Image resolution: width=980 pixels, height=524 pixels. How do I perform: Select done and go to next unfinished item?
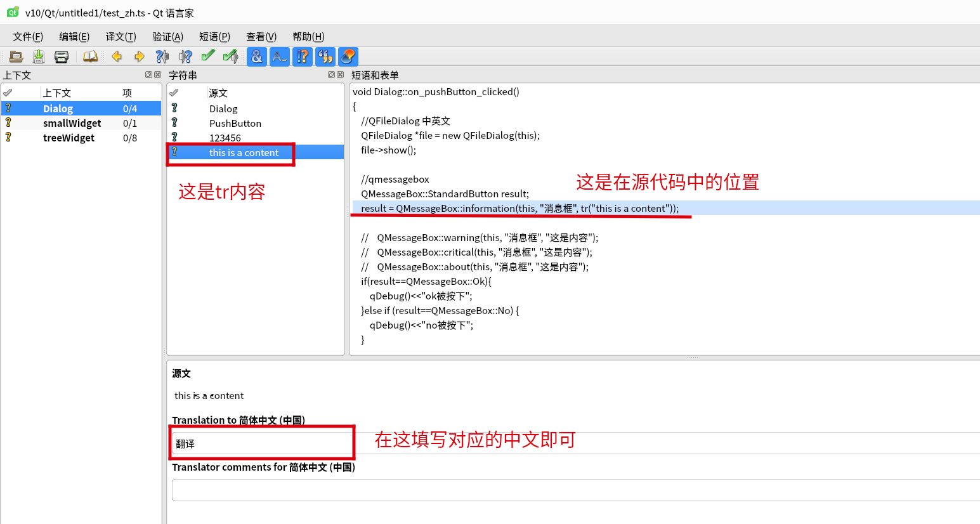tap(230, 56)
